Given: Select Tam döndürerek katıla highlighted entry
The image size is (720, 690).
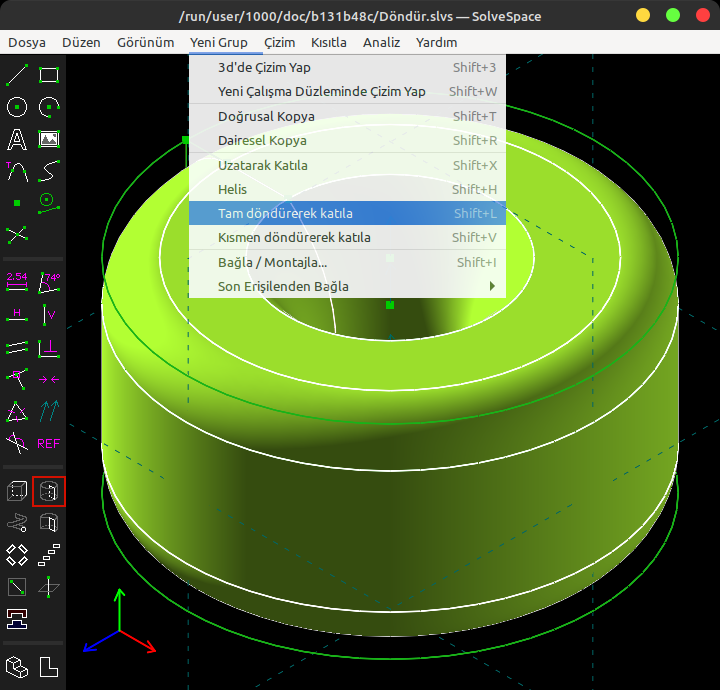Looking at the screenshot, I should (347, 213).
